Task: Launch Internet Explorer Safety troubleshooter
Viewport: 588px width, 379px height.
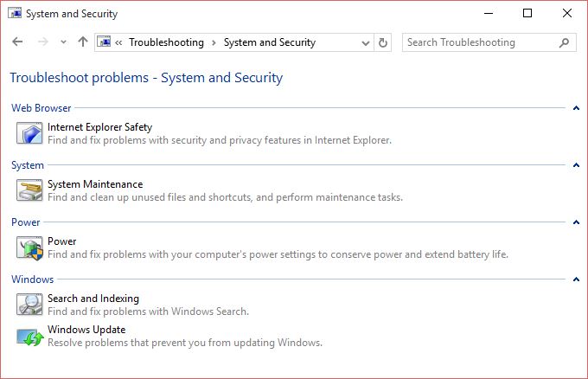Action: [x=99, y=127]
